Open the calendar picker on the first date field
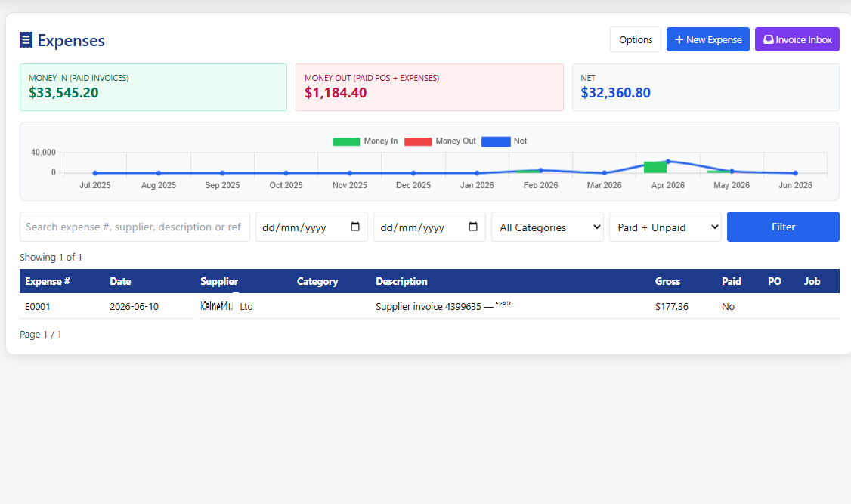 click(x=355, y=227)
